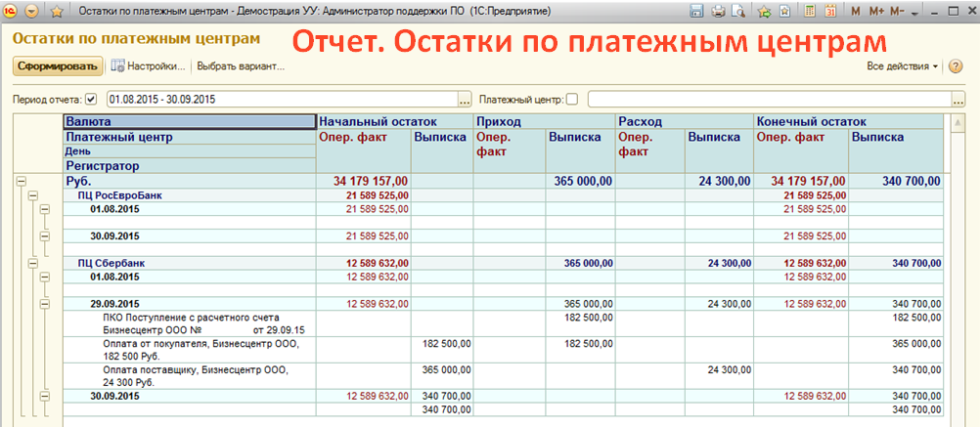Viewport: 980px width, 427px height.
Task: Click the Save (floppy disk) icon
Action: 696,11
